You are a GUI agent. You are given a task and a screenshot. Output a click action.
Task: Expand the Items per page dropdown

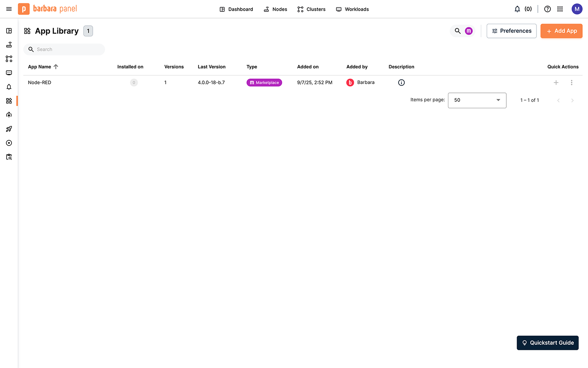(x=477, y=100)
